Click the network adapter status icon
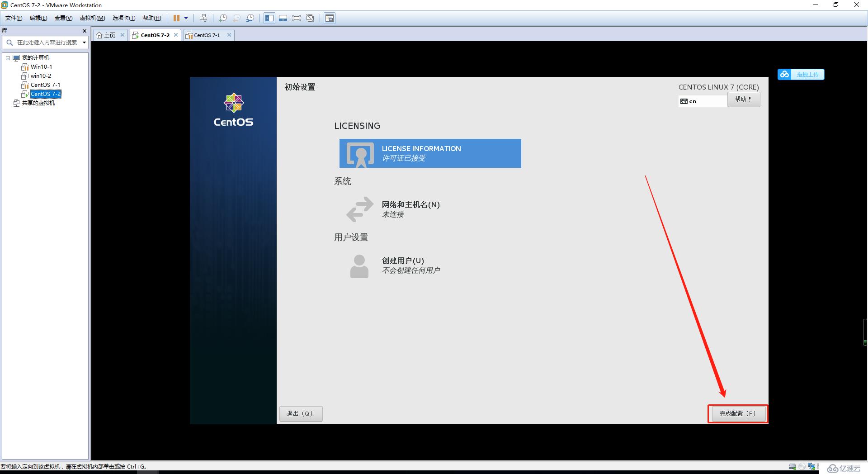 pos(812,466)
